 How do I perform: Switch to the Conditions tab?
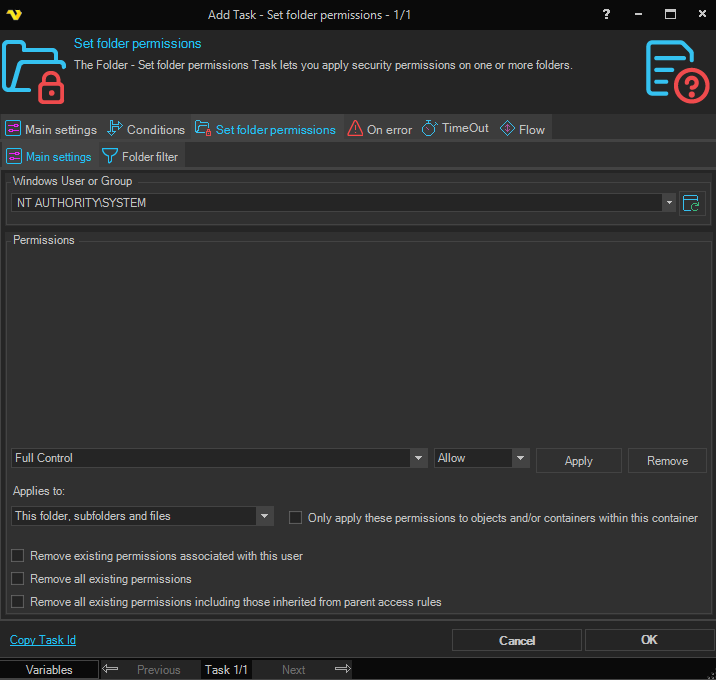pyautogui.click(x=146, y=129)
